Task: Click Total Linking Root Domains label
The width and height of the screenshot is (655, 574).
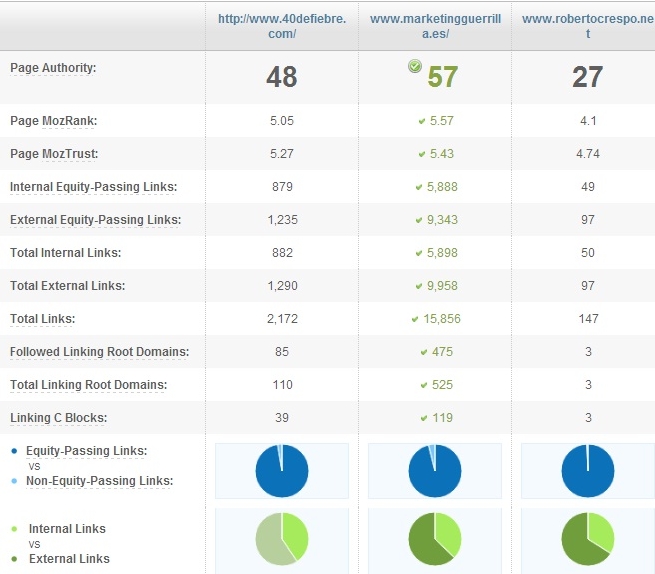Action: pyautogui.click(x=89, y=385)
